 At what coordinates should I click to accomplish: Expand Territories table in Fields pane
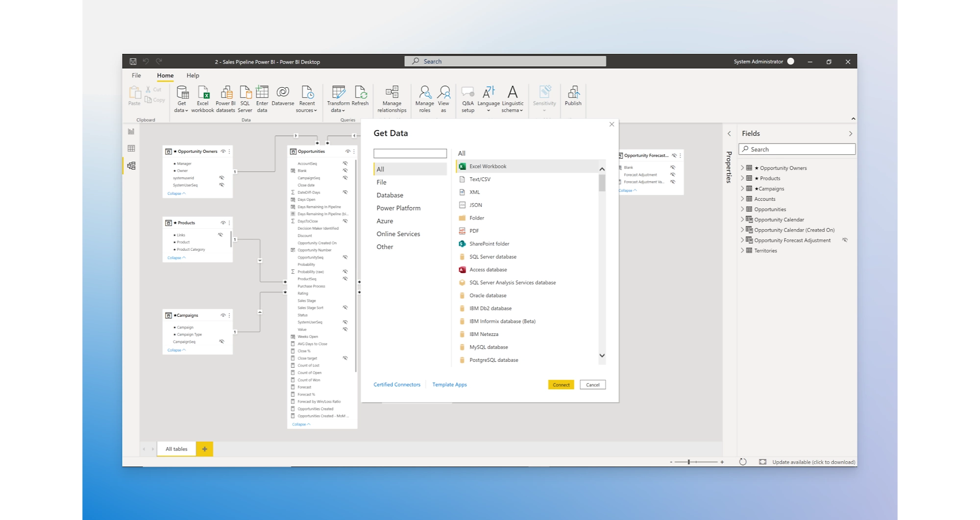[x=742, y=251]
